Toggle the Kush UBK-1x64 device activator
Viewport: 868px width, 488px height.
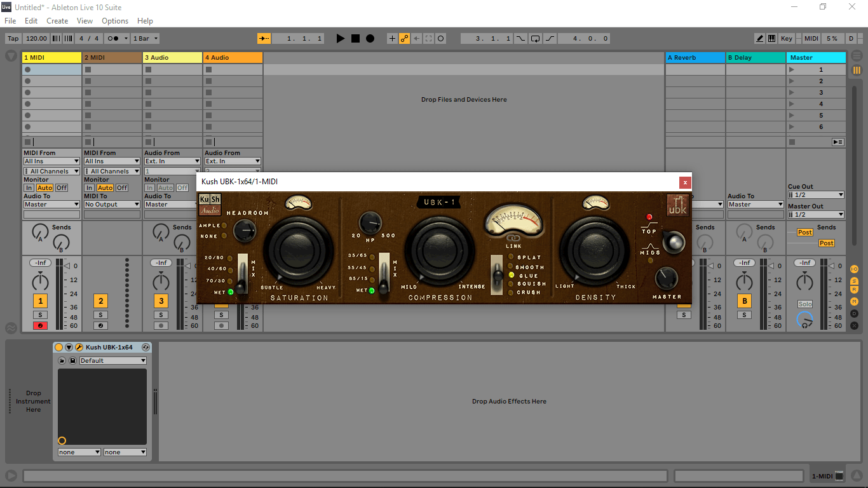click(58, 348)
